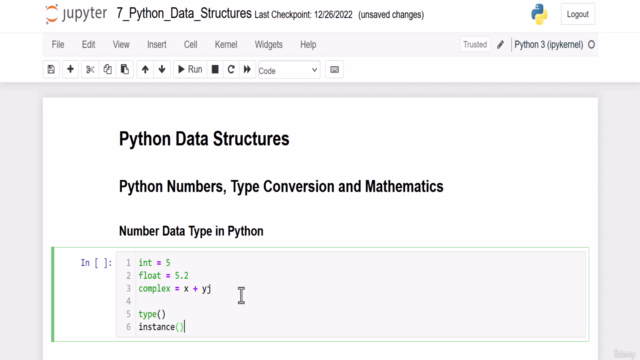The image size is (640, 360).
Task: Copy selected cells
Action: click(x=107, y=69)
